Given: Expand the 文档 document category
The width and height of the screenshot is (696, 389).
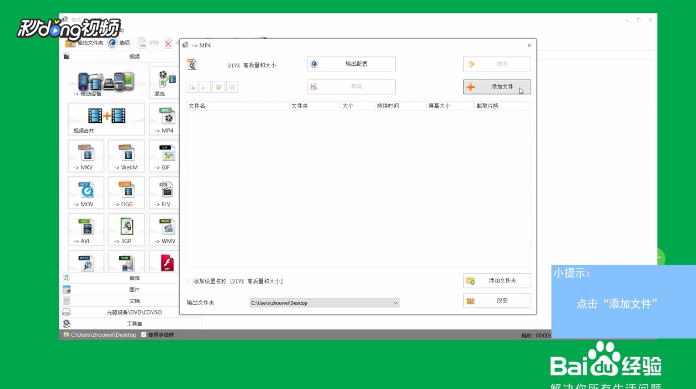Looking at the screenshot, I should tap(134, 301).
